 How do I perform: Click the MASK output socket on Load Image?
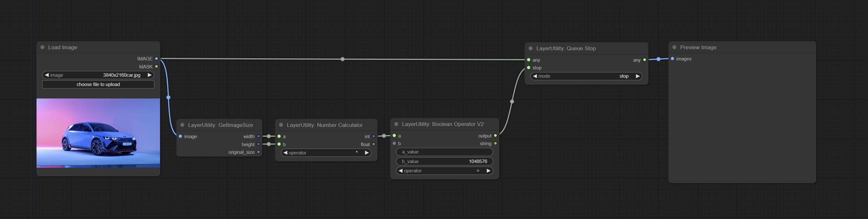click(x=156, y=66)
